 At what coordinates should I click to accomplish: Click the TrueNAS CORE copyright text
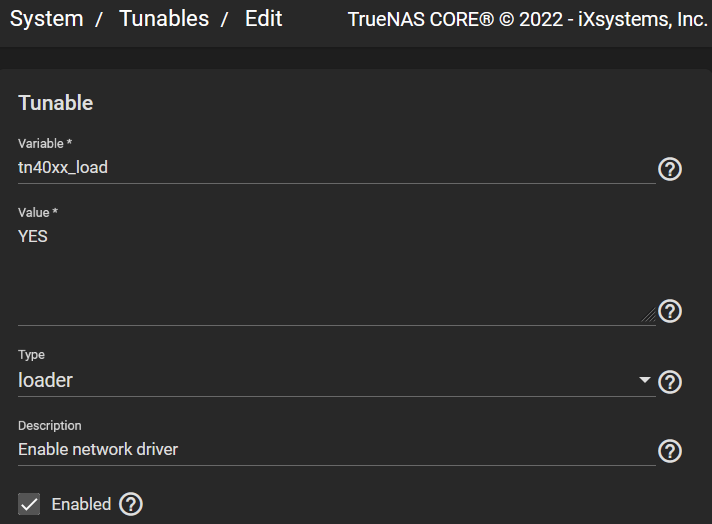(x=528, y=20)
